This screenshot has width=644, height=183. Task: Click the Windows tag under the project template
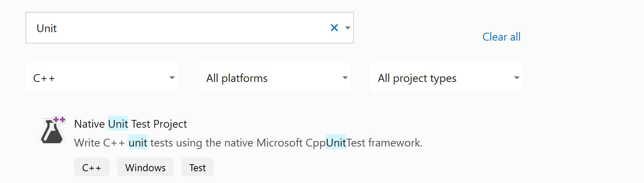click(145, 168)
